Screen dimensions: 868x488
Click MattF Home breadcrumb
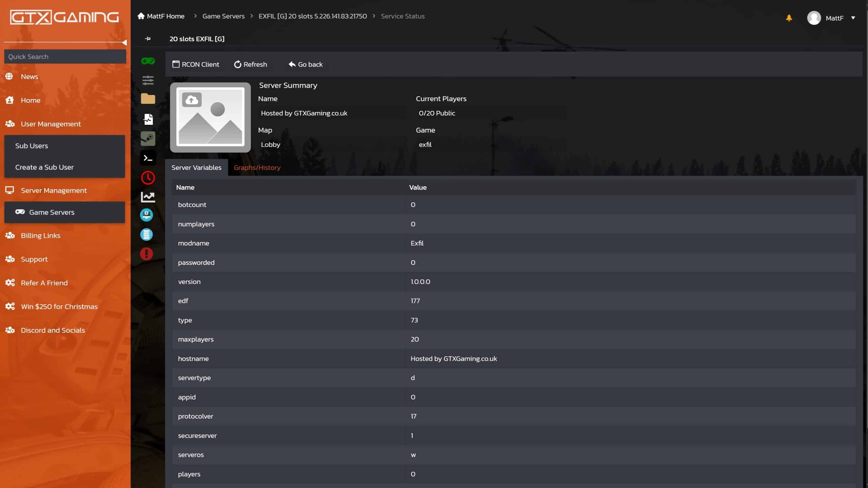point(161,16)
